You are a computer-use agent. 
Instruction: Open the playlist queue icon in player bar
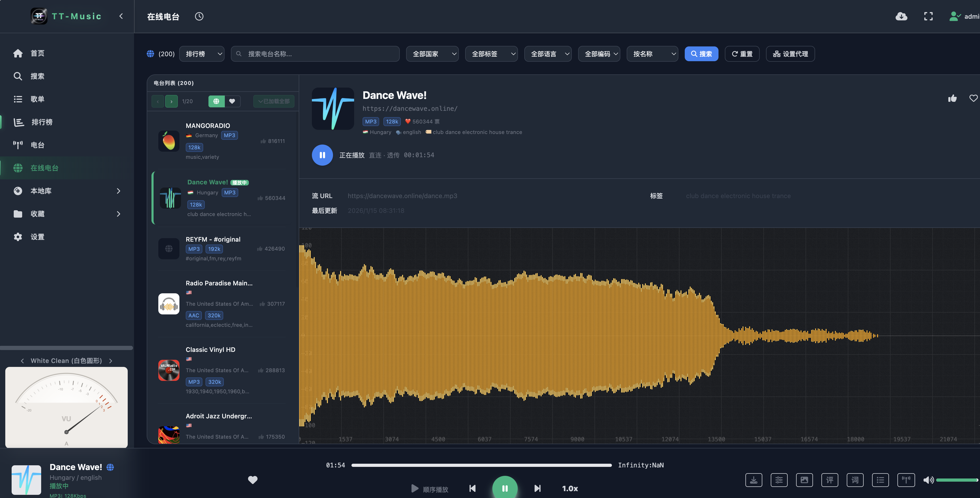[880, 480]
